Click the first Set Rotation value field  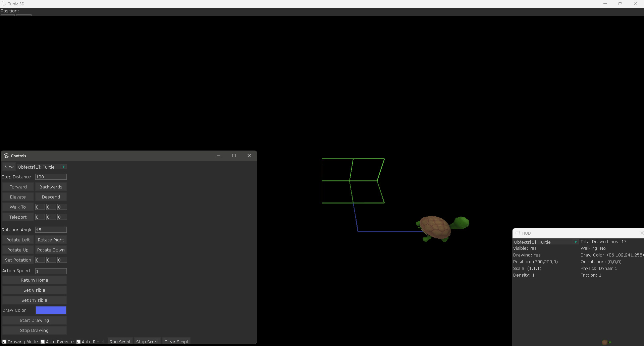[40, 260]
